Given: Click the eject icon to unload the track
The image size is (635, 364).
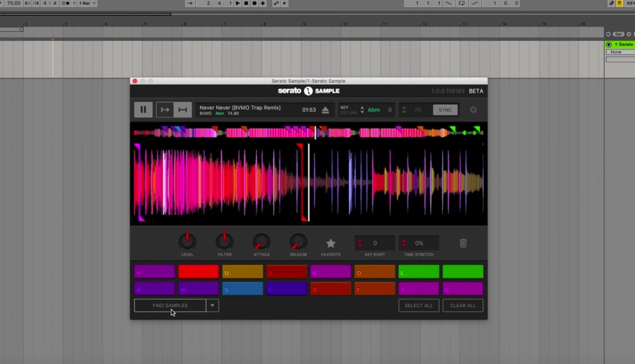Looking at the screenshot, I should [325, 110].
